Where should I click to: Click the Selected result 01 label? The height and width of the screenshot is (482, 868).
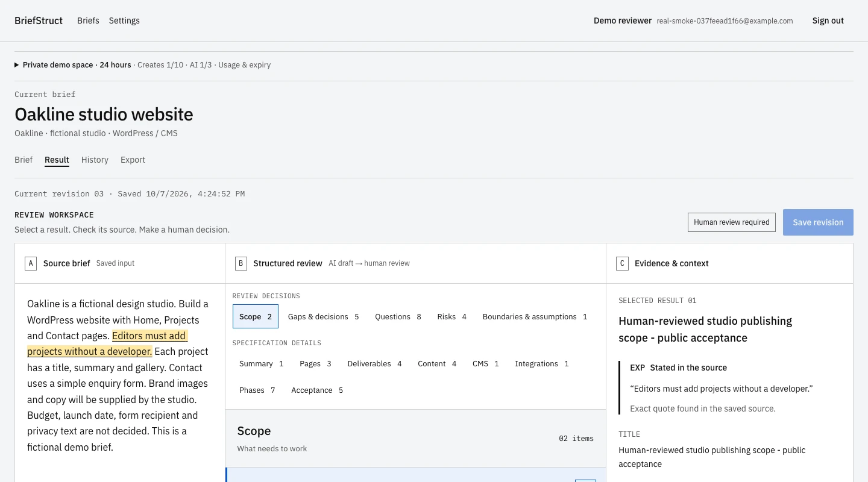point(657,300)
